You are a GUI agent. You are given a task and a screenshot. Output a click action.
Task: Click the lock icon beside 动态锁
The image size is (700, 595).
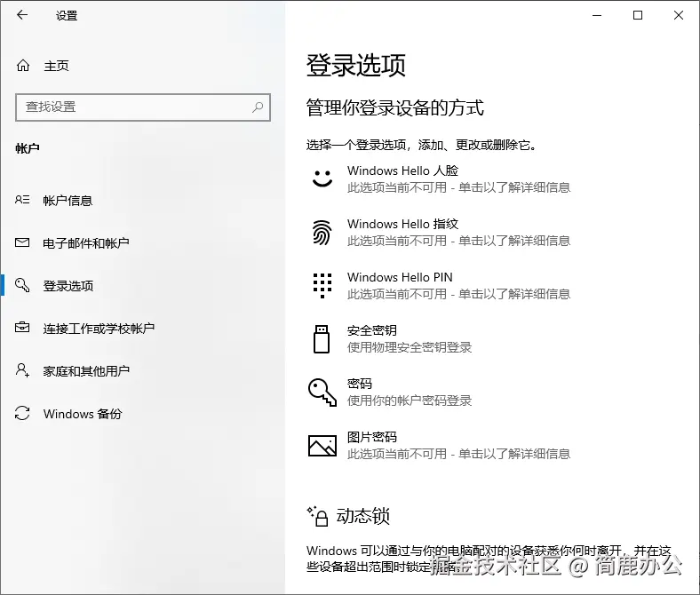click(318, 517)
